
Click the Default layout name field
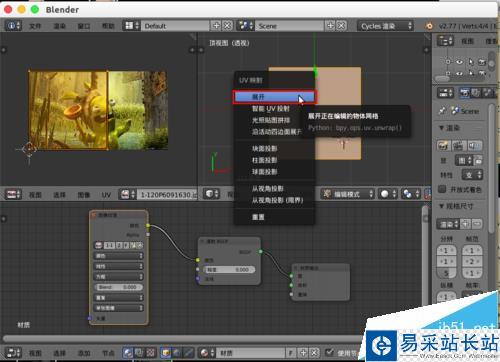[x=176, y=26]
